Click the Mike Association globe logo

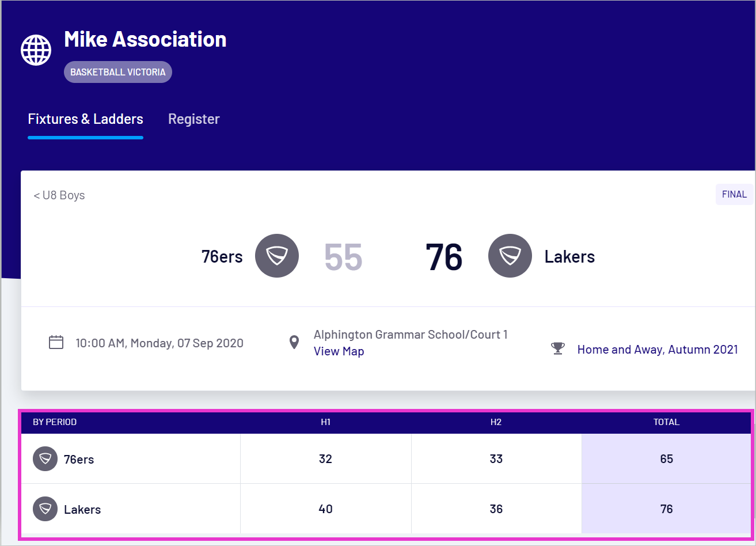[36, 50]
